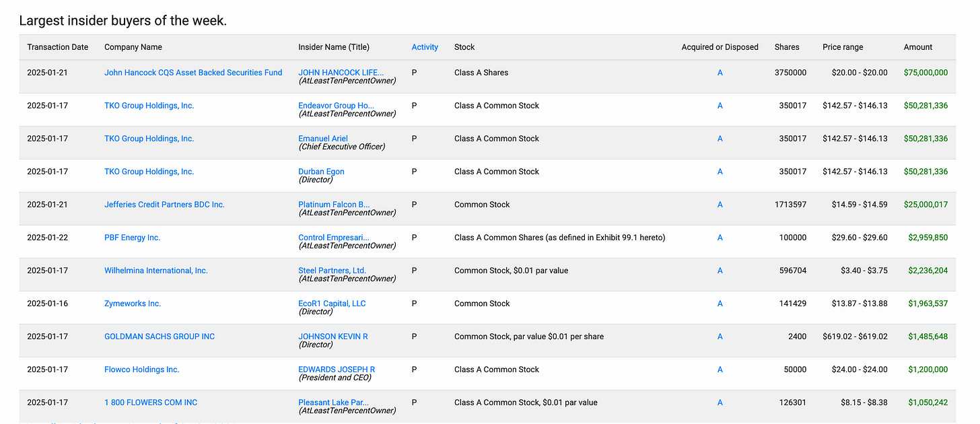
Task: Open John Hancock CQS Asset Backed Securities Fund
Action: (x=193, y=73)
